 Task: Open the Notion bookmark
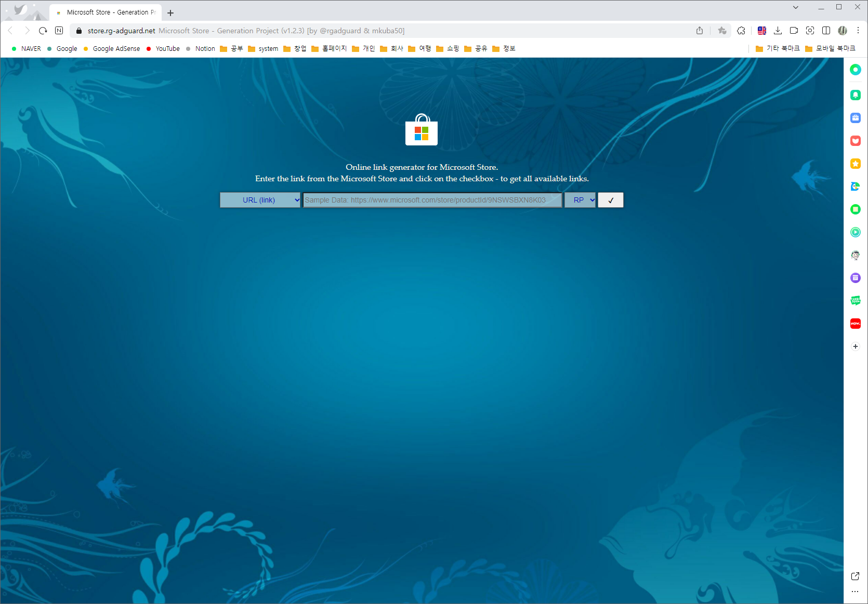click(200, 48)
